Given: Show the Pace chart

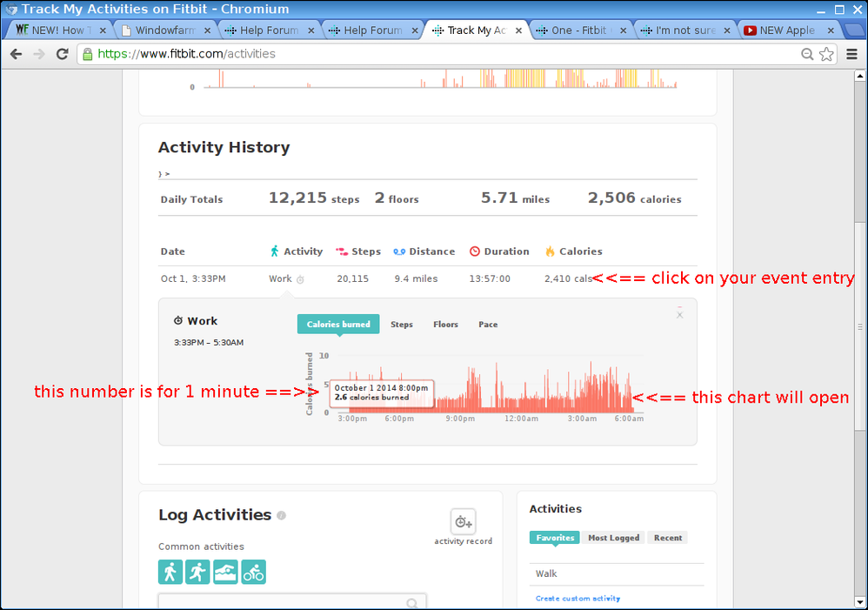Looking at the screenshot, I should [x=488, y=324].
